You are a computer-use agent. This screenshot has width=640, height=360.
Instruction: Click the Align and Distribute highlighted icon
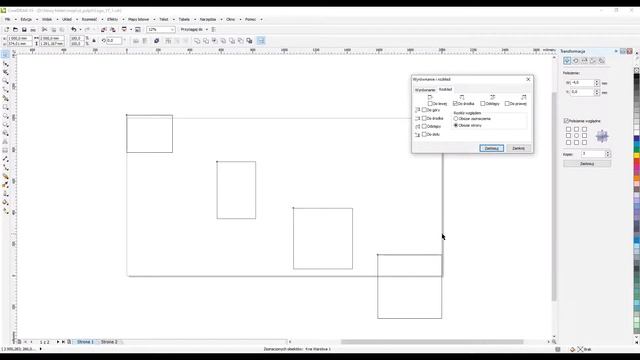tap(261, 41)
